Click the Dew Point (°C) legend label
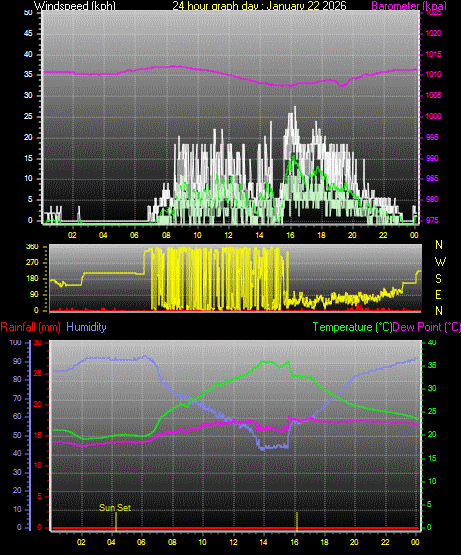 tap(427, 327)
